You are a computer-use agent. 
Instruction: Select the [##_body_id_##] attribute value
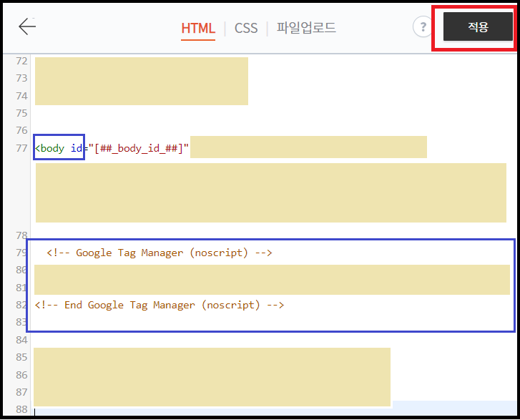[139, 148]
